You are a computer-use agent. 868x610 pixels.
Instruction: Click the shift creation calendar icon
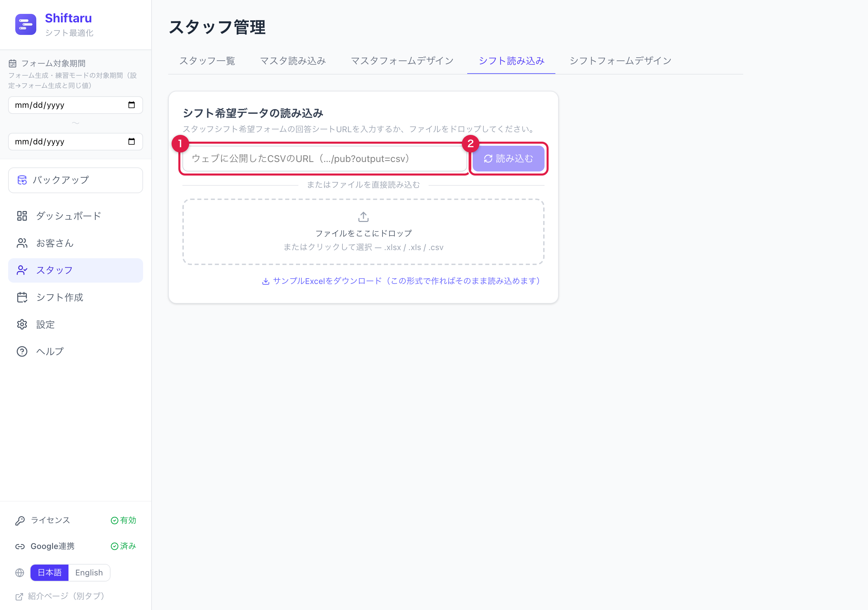(x=22, y=298)
